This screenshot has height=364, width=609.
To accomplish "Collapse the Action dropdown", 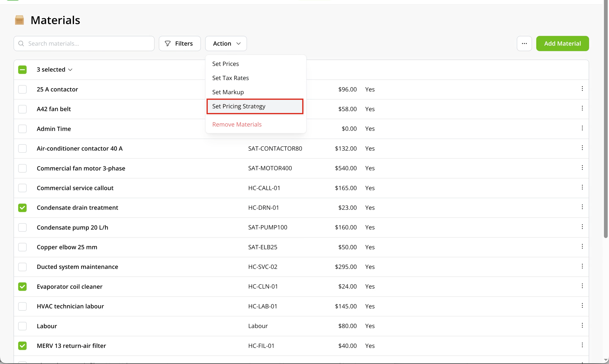I will point(226,44).
